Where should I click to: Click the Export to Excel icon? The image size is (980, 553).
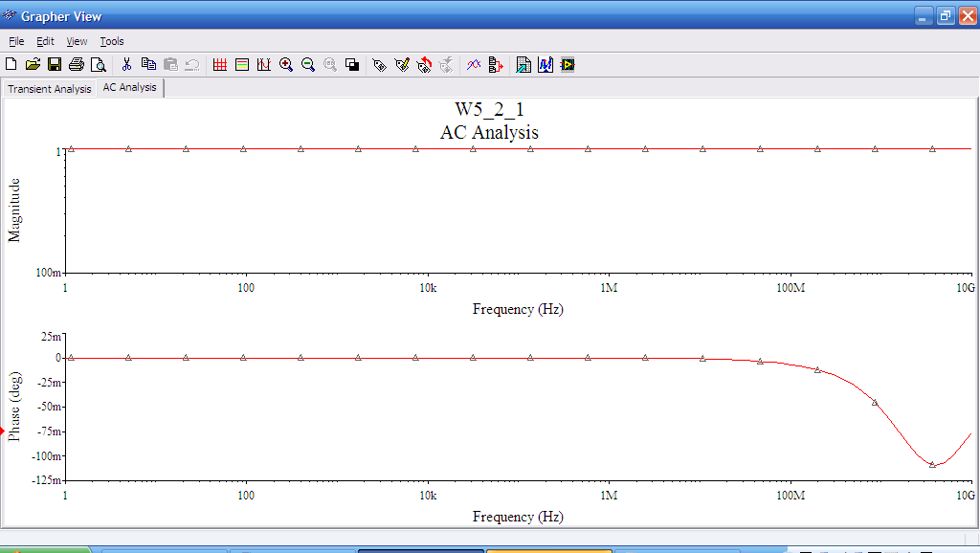[523, 64]
